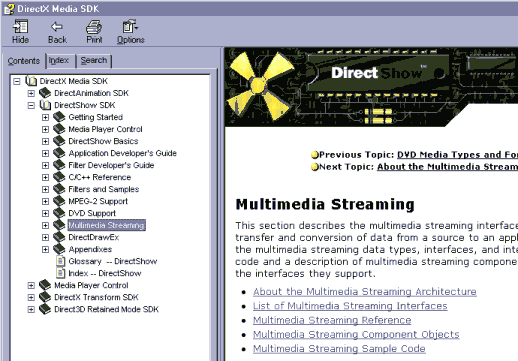
Task: Open the Options toolbar icon
Action: click(x=130, y=27)
